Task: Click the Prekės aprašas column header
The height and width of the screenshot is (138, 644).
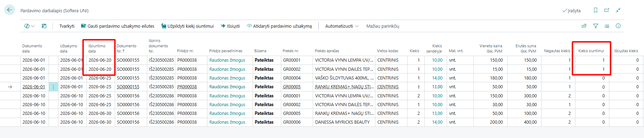Action: 327,51
